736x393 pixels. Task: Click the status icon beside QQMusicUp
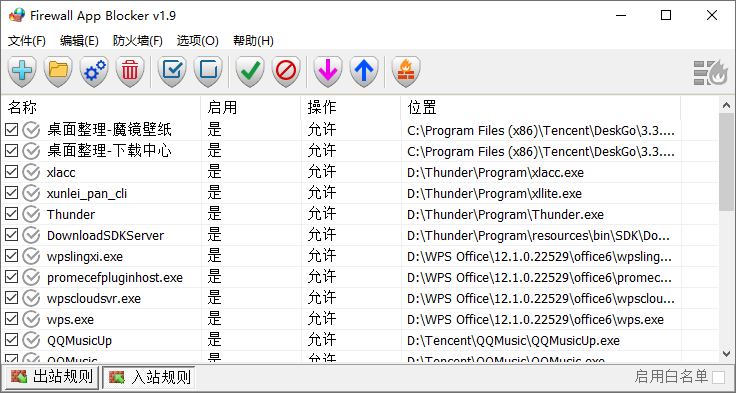click(31, 340)
